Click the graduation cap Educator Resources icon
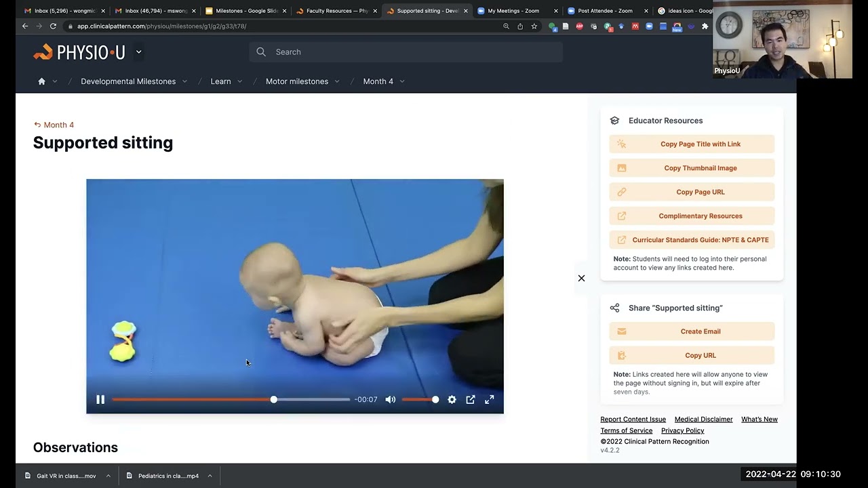Viewport: 868px width, 488px height. pyautogui.click(x=614, y=121)
